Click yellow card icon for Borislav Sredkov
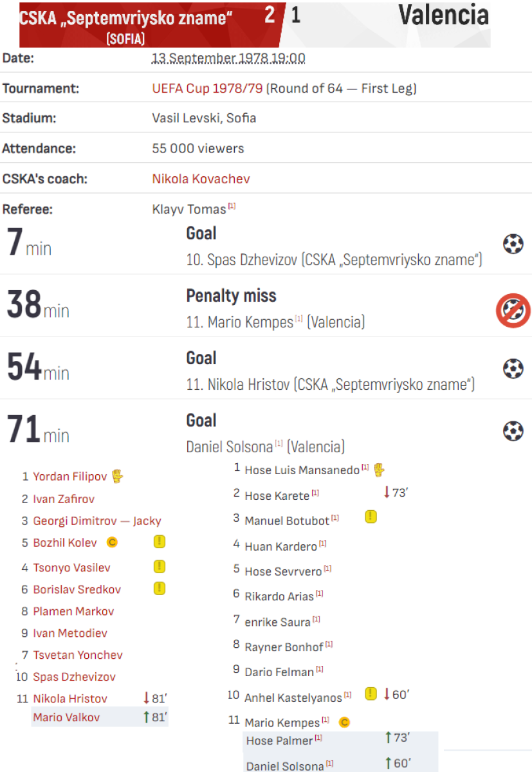The width and height of the screenshot is (532, 772). (160, 588)
